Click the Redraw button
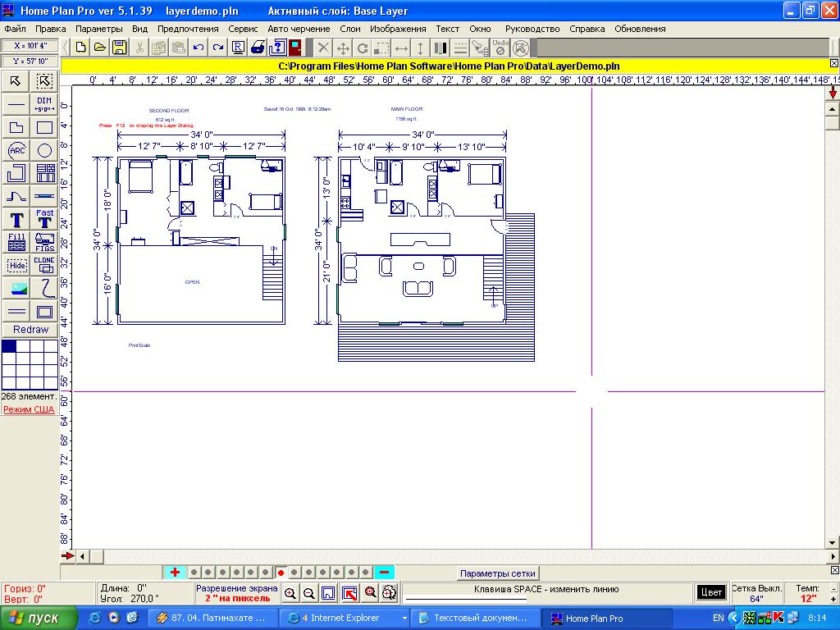Image resolution: width=840 pixels, height=630 pixels. click(x=30, y=330)
